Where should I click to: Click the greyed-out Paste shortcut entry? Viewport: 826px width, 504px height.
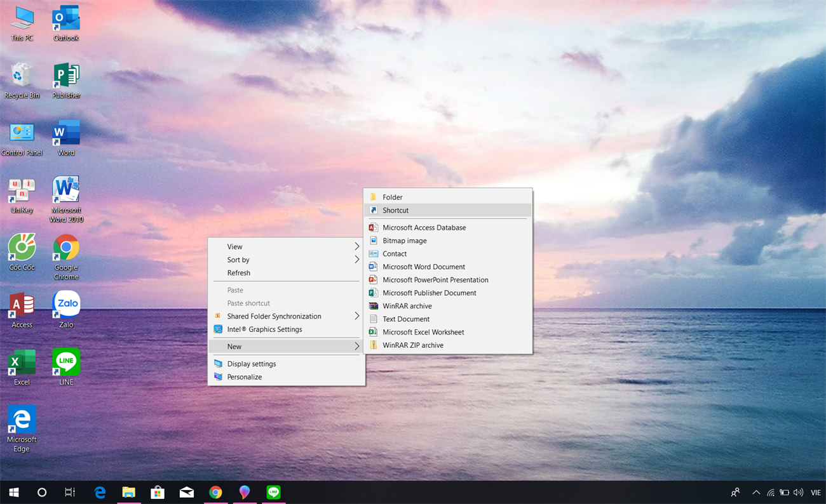tap(287, 303)
